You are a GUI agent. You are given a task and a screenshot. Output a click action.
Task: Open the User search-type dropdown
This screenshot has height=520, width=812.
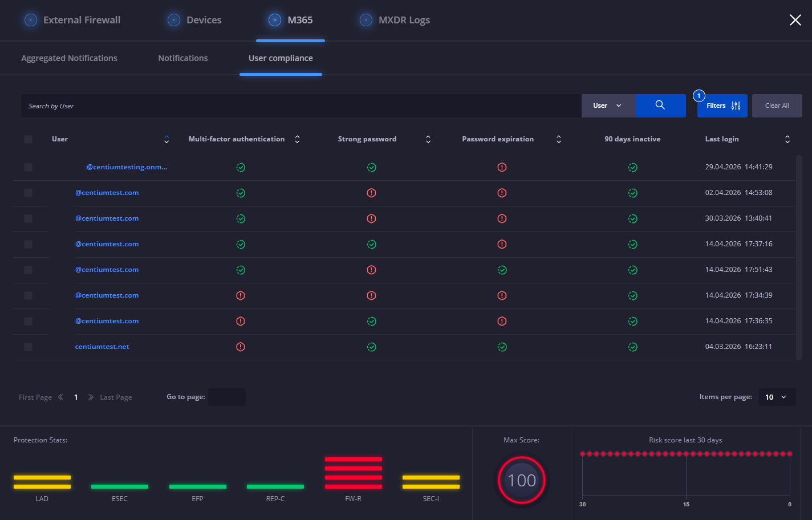(608, 105)
